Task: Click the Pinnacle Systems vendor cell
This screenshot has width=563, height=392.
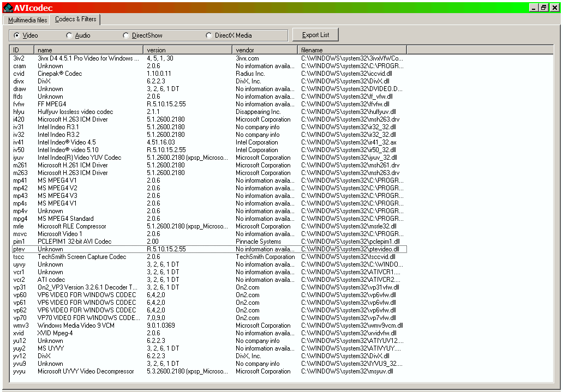Action: [x=258, y=242]
